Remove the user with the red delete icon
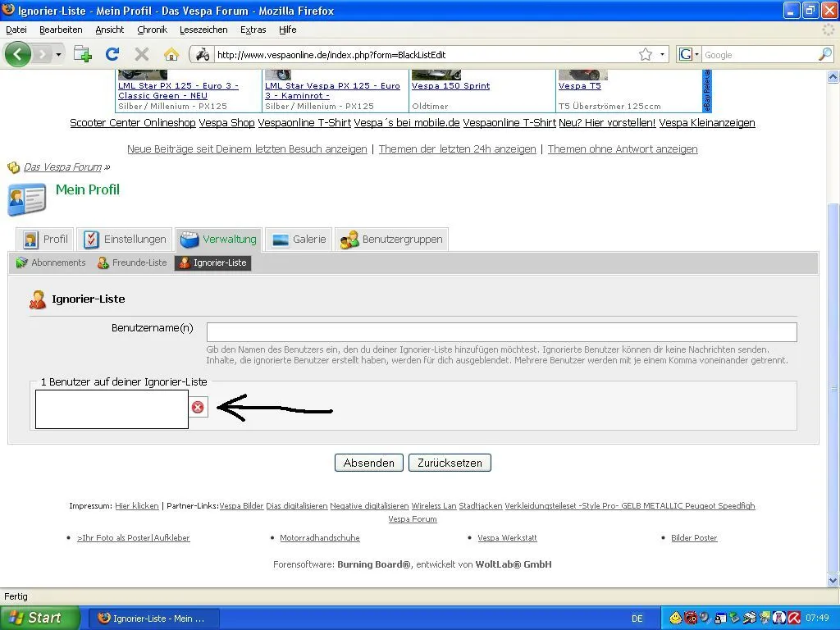 pos(198,407)
